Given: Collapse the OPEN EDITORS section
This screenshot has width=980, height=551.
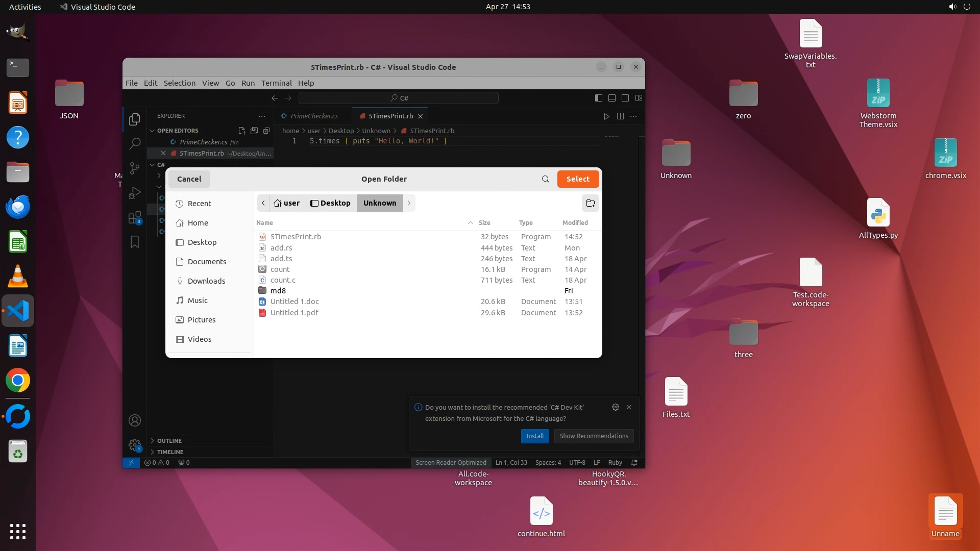Looking at the screenshot, I should coord(177,131).
